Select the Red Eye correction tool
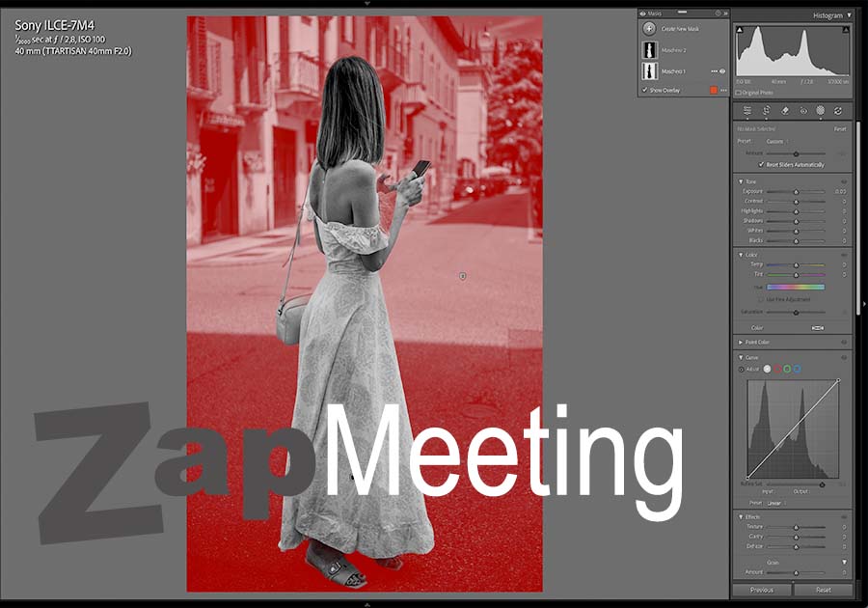Screen dimensions: 868x608 click(x=802, y=111)
